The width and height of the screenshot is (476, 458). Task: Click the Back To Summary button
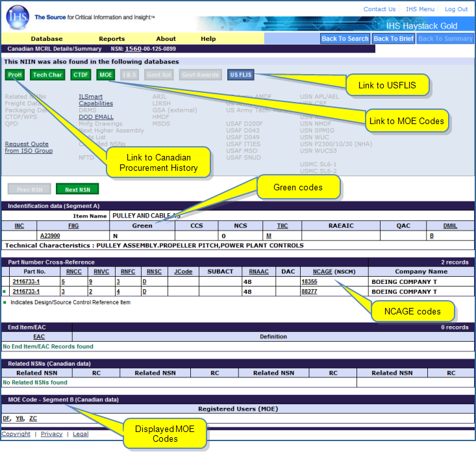click(445, 38)
